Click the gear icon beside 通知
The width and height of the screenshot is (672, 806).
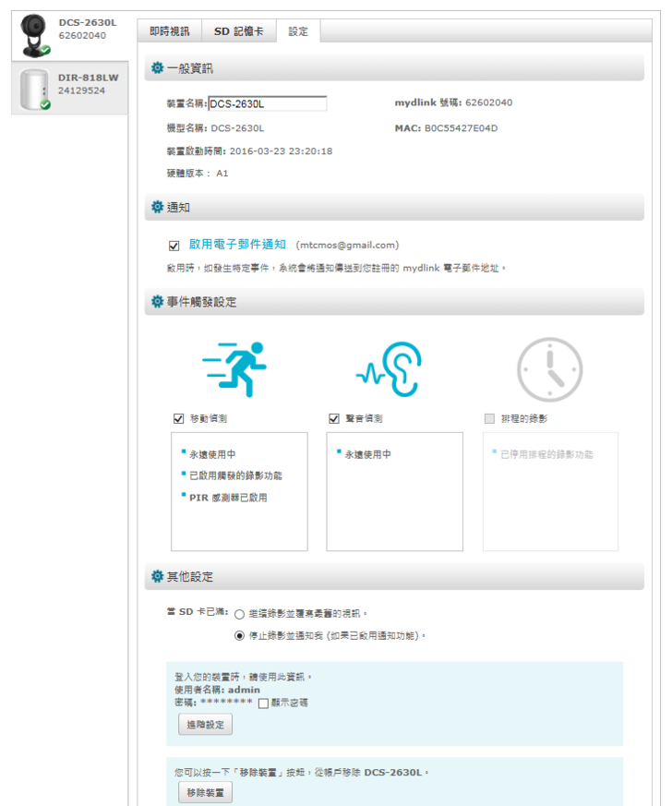pos(157,207)
